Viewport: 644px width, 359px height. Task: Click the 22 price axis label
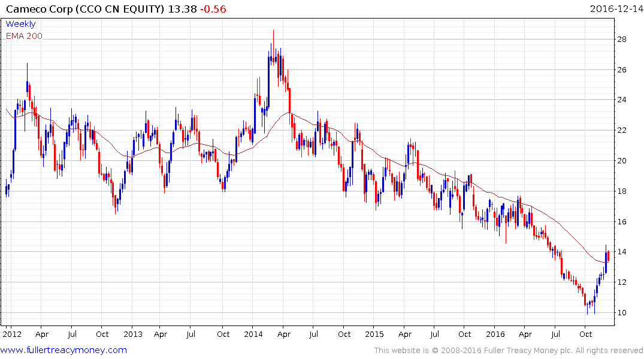coord(622,130)
